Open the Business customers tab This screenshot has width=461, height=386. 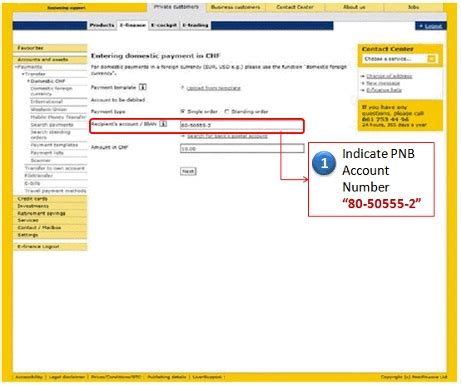pos(236,7)
